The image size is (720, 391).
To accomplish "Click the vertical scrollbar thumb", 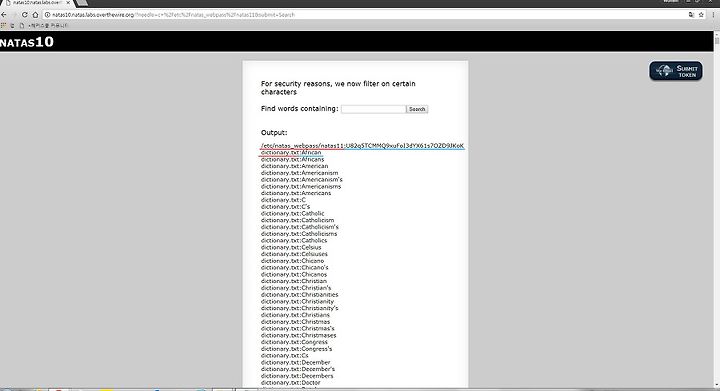I will click(x=717, y=40).
